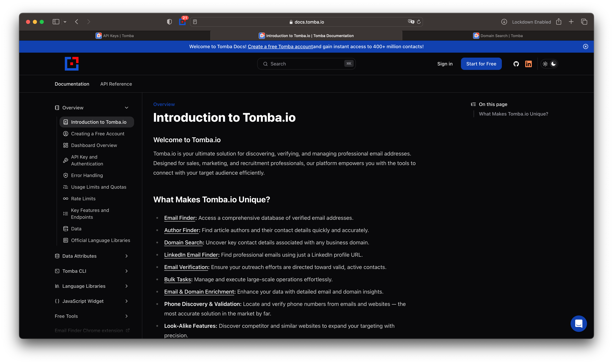Viewport: 613px width, 364px height.
Task: Show Safari downloads
Action: pos(504,22)
